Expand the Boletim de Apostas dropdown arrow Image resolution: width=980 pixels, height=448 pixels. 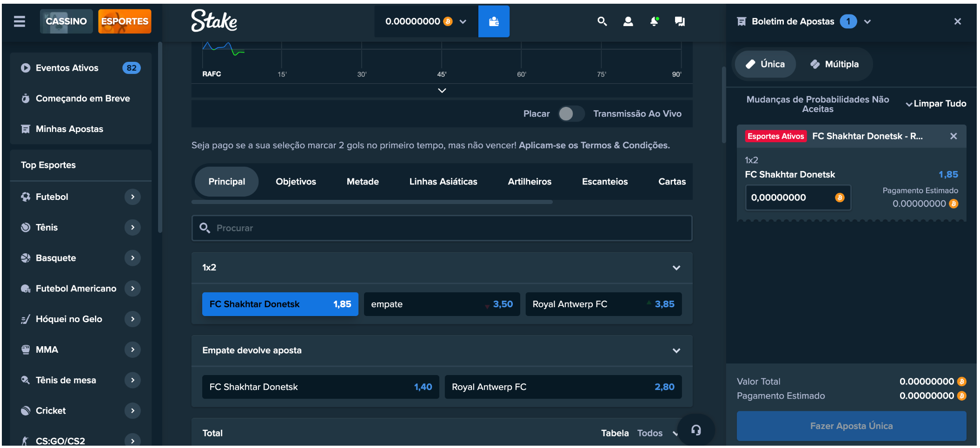point(867,21)
